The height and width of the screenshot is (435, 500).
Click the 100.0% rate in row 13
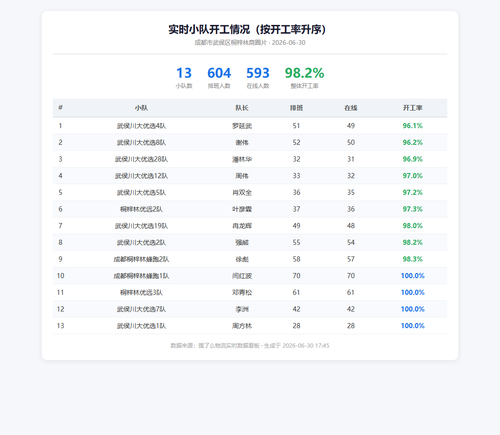[x=413, y=326]
